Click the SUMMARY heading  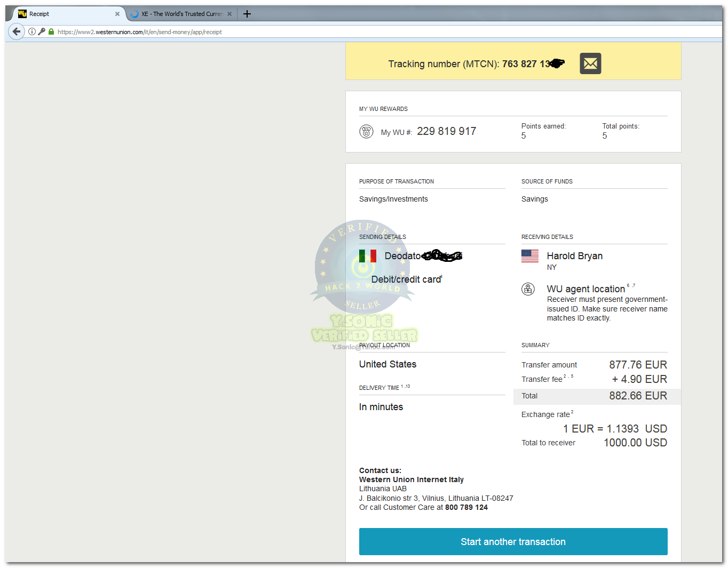click(535, 345)
